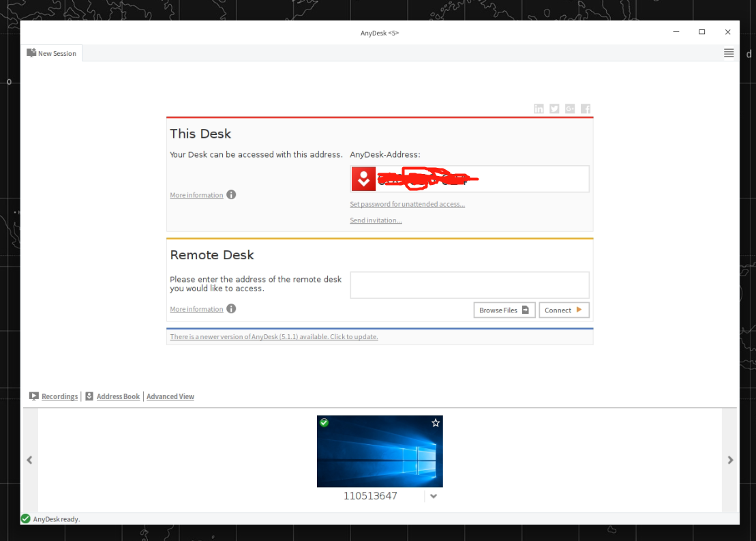This screenshot has height=541, width=756.
Task: Open More information link under Remote Desk
Action: 197,309
